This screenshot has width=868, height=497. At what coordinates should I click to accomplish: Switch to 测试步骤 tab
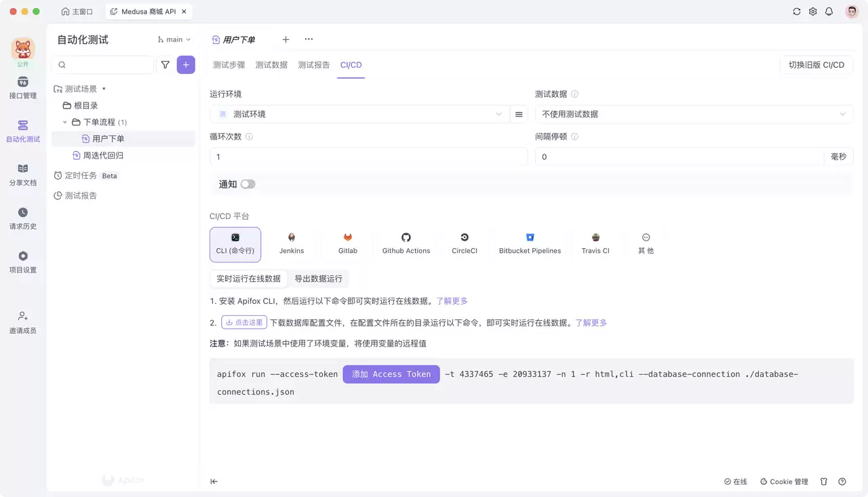click(229, 65)
